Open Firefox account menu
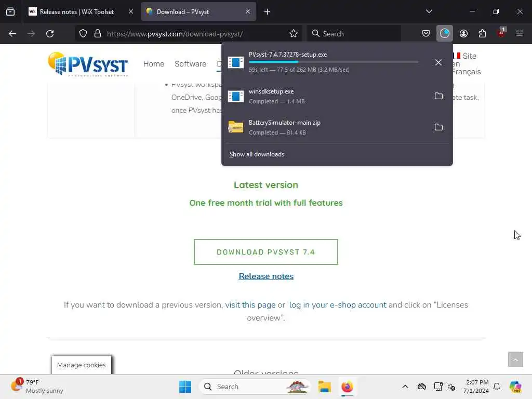The height and width of the screenshot is (399, 532). point(463,33)
